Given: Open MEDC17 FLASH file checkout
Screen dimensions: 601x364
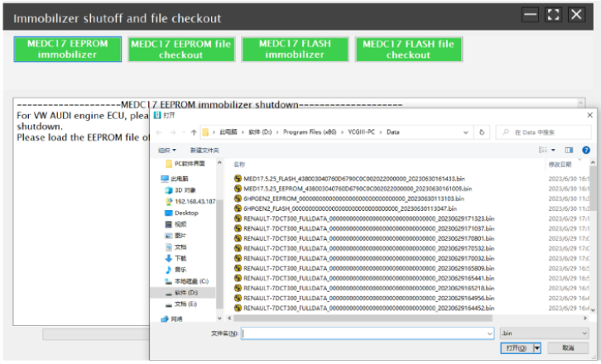Looking at the screenshot, I should tap(407, 49).
